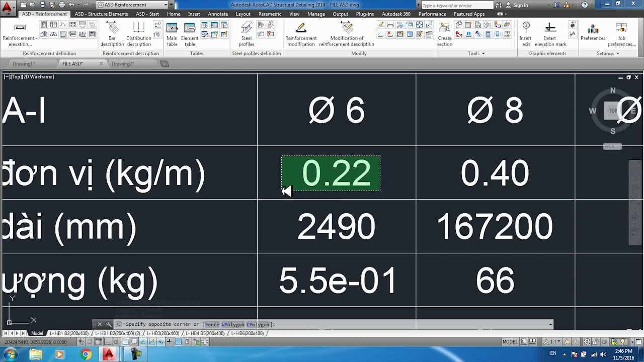
Task: Open the Help question mark icon
Action: click(585, 5)
